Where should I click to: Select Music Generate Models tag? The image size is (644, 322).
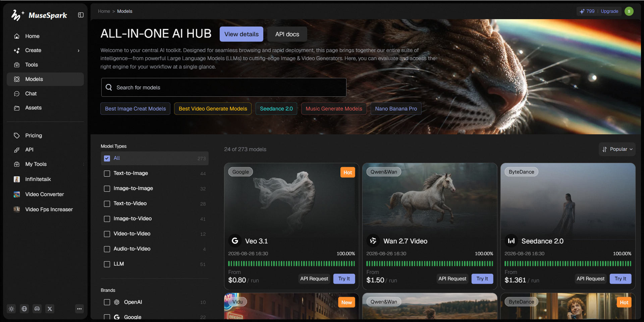coord(334,109)
